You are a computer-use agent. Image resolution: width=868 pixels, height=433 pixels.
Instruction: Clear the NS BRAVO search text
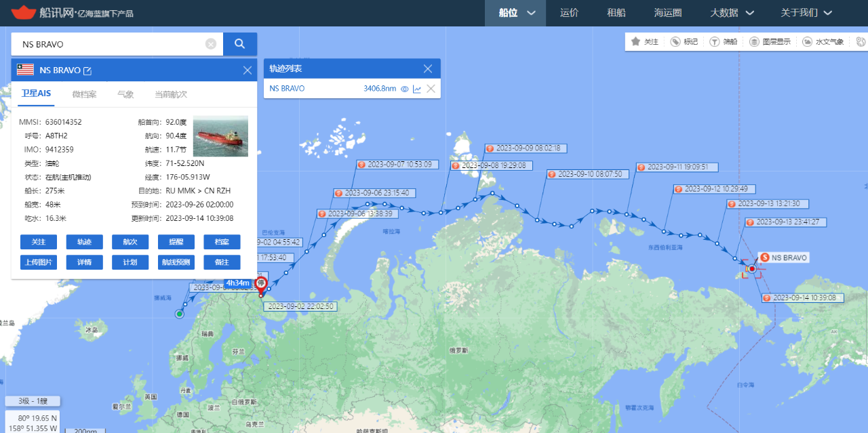click(x=211, y=44)
